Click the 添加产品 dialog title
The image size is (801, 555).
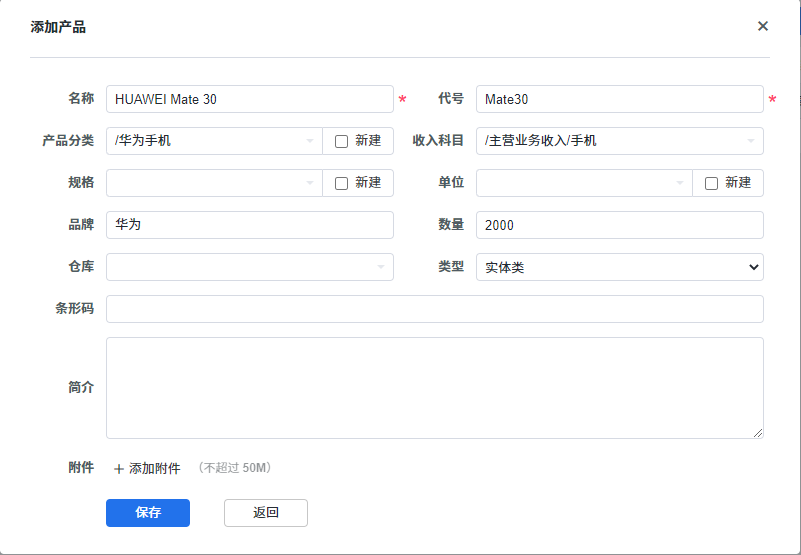[58, 27]
